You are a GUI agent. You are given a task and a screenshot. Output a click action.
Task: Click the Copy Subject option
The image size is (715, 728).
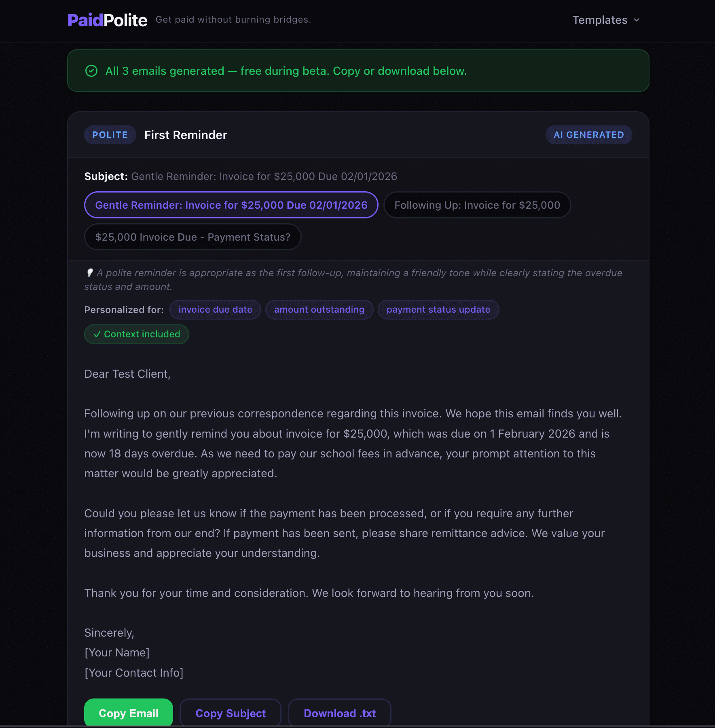pos(230,713)
